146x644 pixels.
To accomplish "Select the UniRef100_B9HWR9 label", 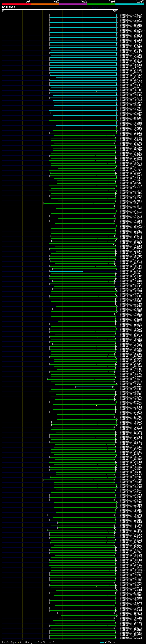I will [131, 387].
